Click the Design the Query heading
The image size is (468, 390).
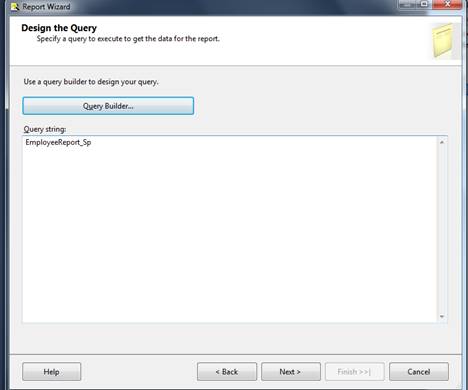(59, 28)
